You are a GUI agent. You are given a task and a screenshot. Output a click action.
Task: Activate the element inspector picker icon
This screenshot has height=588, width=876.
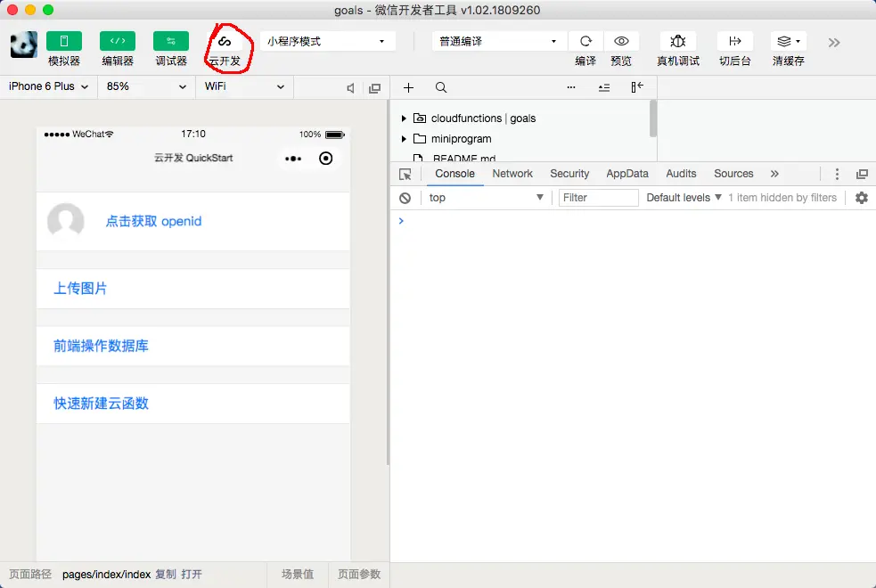(x=405, y=175)
